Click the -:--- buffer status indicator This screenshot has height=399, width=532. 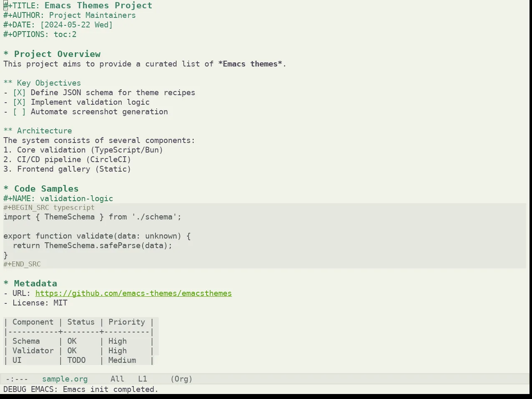pos(17,379)
